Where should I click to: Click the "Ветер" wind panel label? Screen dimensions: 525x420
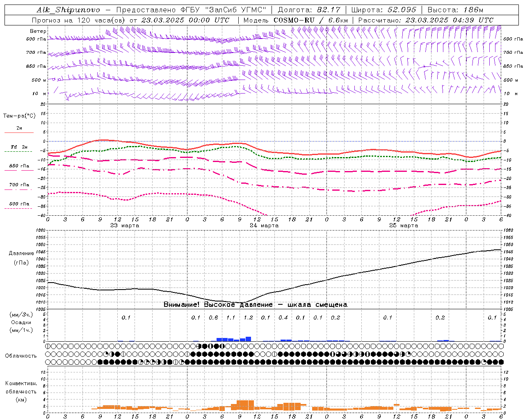(x=38, y=31)
